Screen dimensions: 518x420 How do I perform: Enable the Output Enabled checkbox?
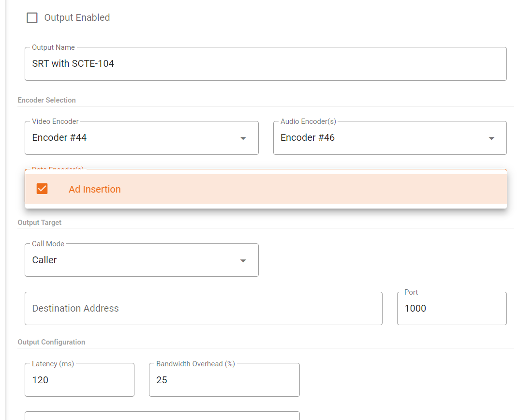click(x=32, y=17)
